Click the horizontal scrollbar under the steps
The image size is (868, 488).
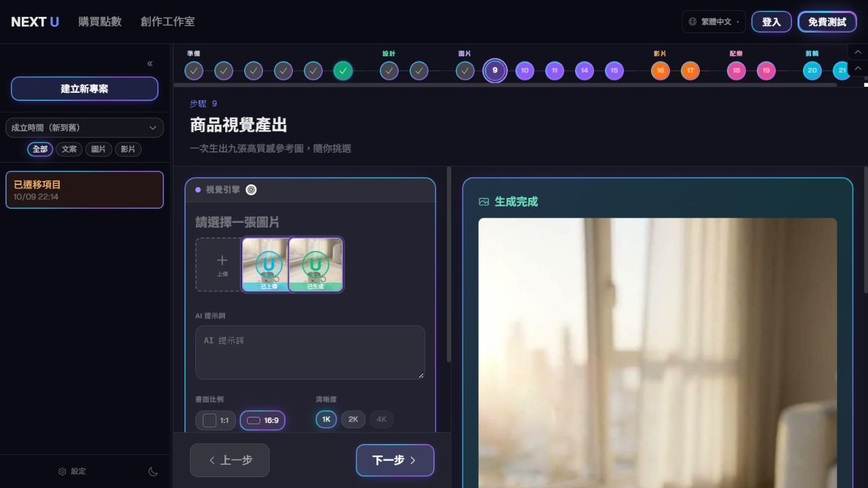505,85
